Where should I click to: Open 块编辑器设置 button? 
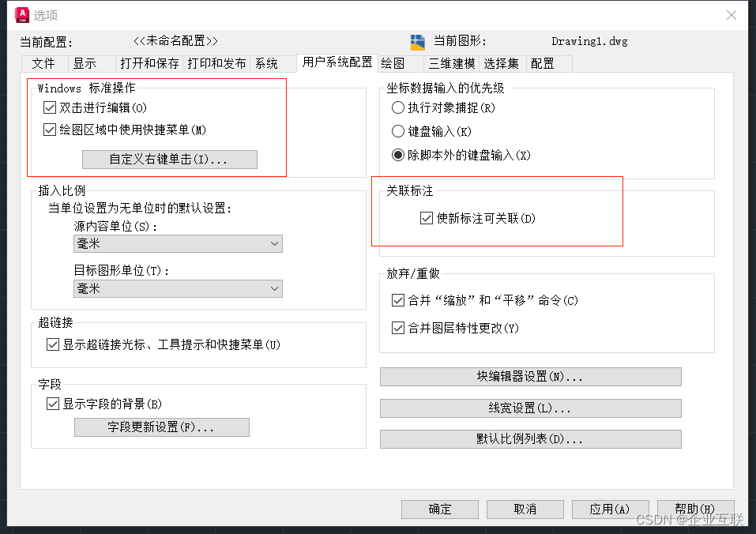coord(530,377)
